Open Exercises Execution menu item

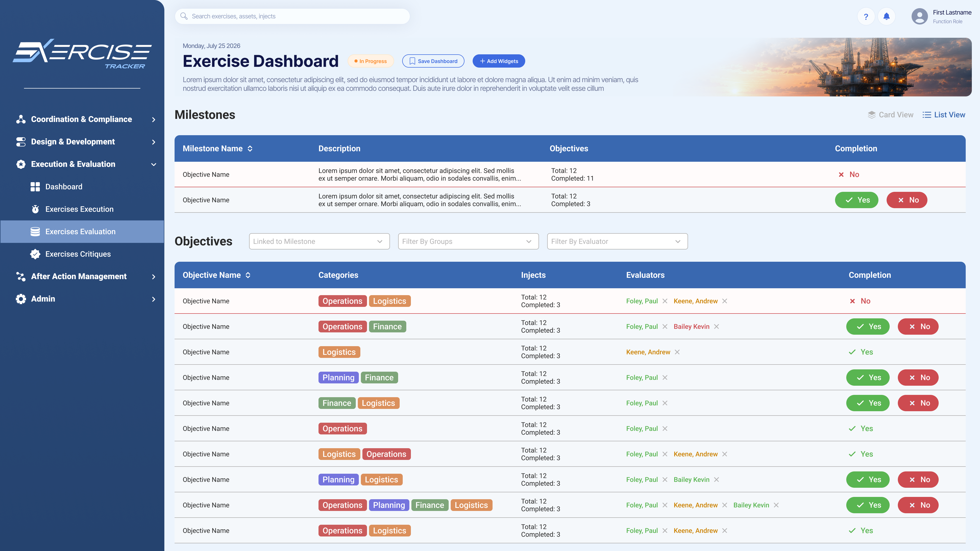tap(82, 209)
